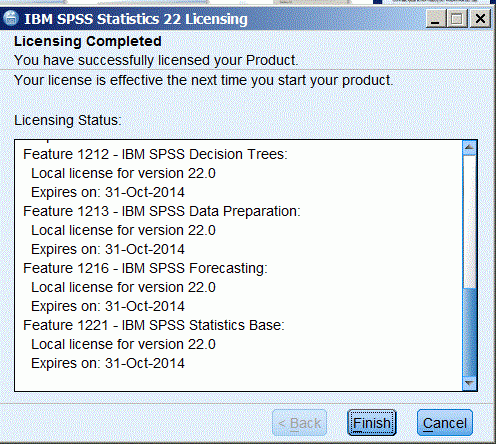Click the scrollbar down arrow in status list
The height and width of the screenshot is (444, 496).
[x=470, y=383]
